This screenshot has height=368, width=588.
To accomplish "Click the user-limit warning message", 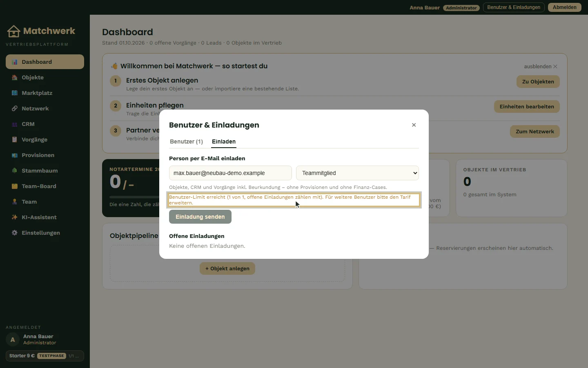I will point(294,200).
